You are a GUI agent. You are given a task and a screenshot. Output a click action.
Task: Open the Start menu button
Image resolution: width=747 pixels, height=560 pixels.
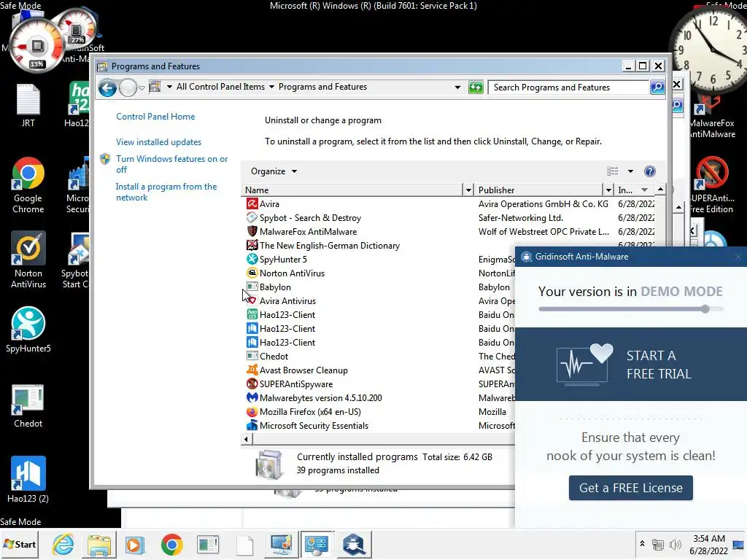tap(20, 544)
